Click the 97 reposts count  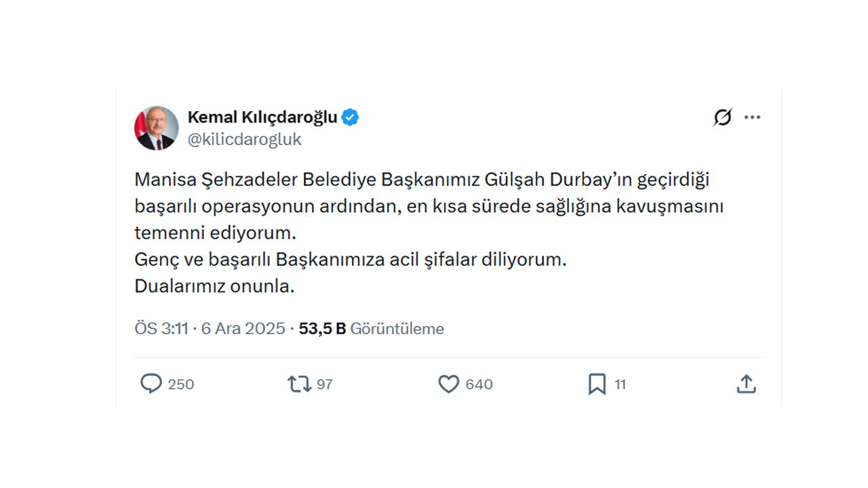325,384
